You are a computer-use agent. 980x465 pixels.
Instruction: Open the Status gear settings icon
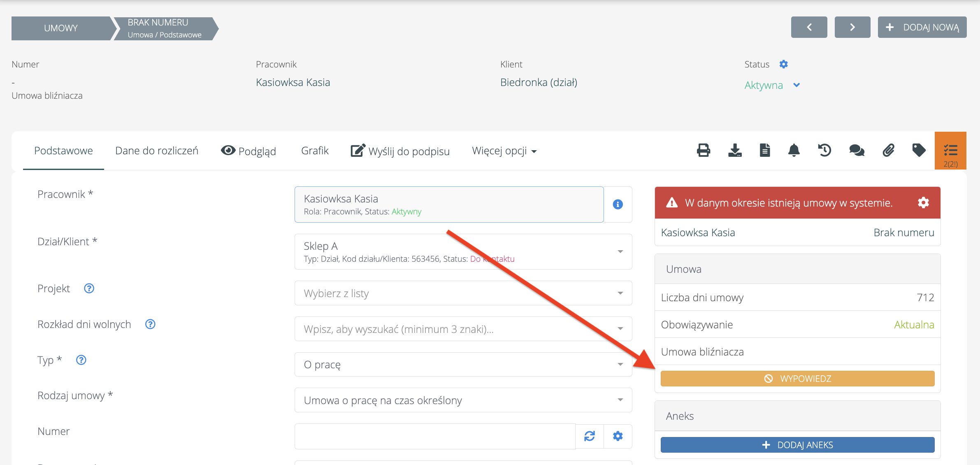[784, 64]
